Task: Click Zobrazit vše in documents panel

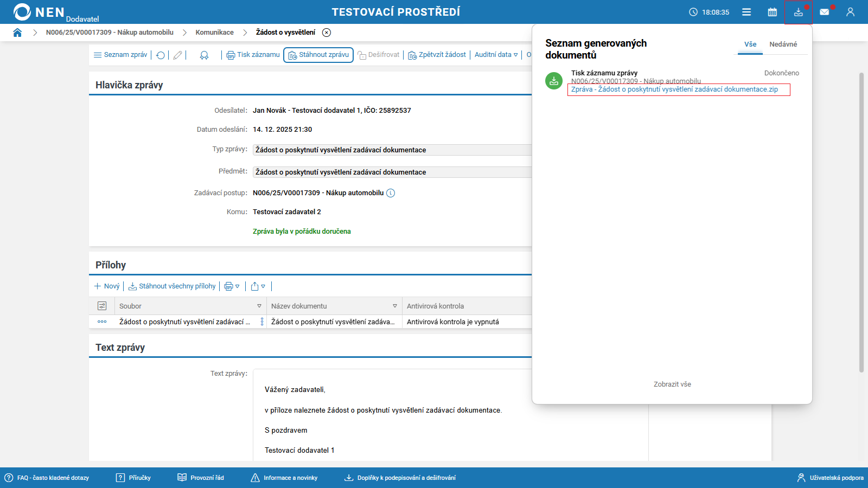Action: point(672,384)
